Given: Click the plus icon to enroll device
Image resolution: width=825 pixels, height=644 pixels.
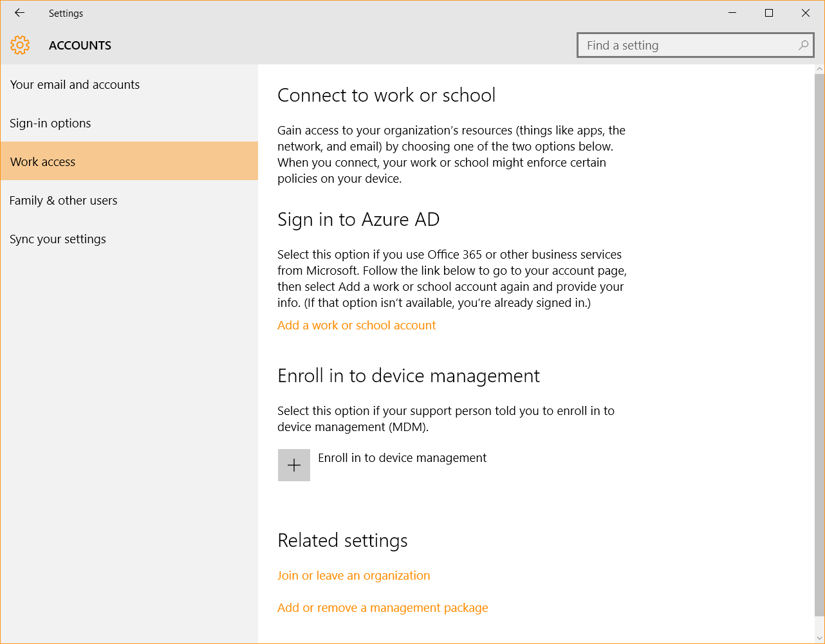Looking at the screenshot, I should (294, 465).
